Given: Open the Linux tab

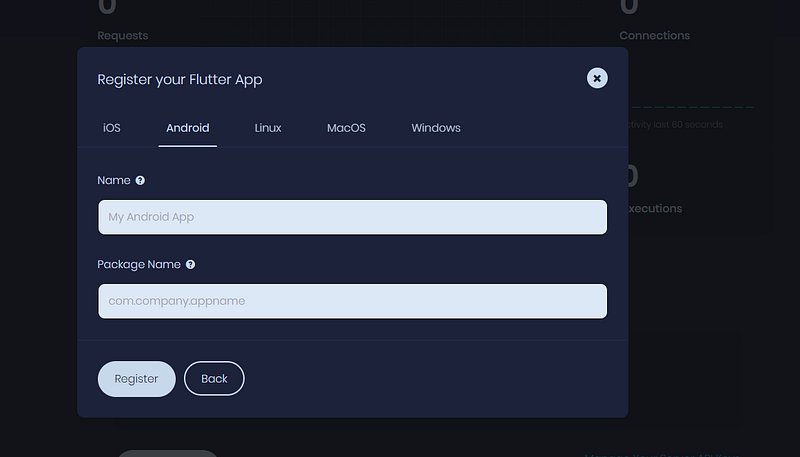Looking at the screenshot, I should pos(268,128).
